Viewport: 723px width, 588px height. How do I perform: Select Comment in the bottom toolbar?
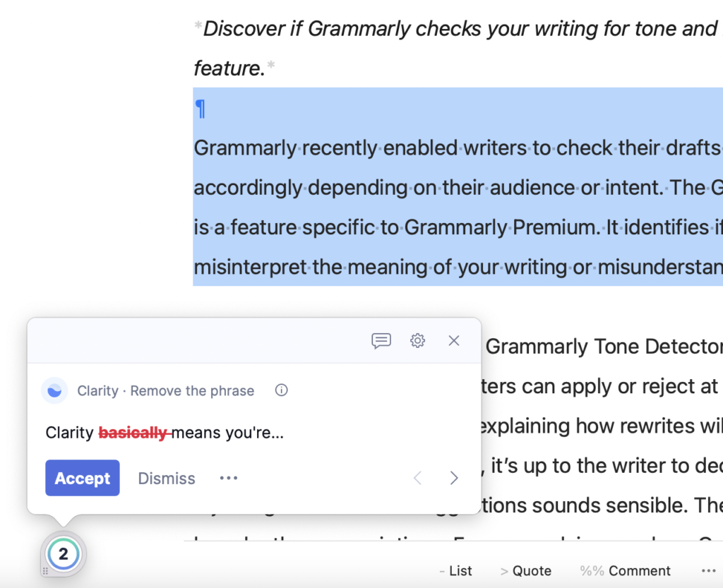625,571
